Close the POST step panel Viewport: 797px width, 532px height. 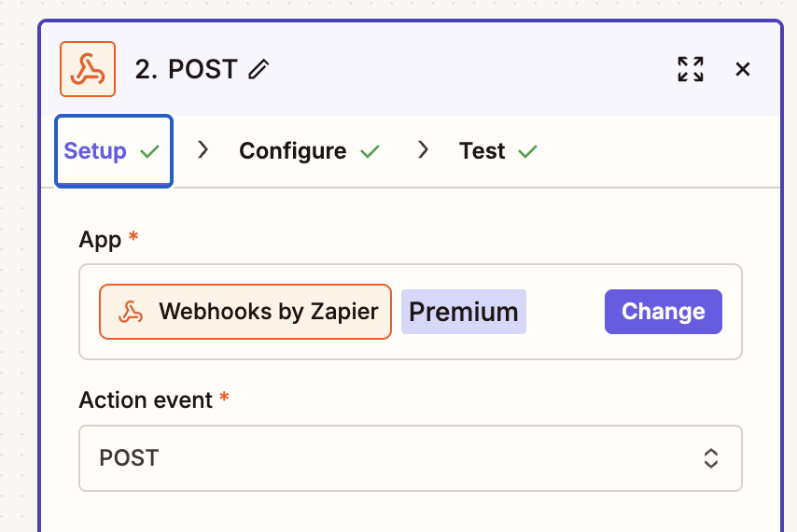tap(743, 69)
